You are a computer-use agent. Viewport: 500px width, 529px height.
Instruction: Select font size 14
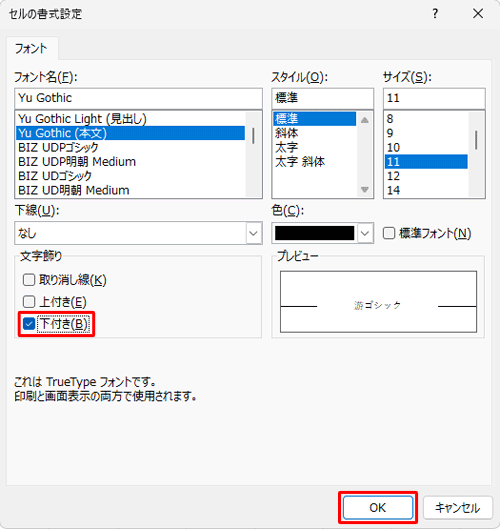(x=426, y=190)
